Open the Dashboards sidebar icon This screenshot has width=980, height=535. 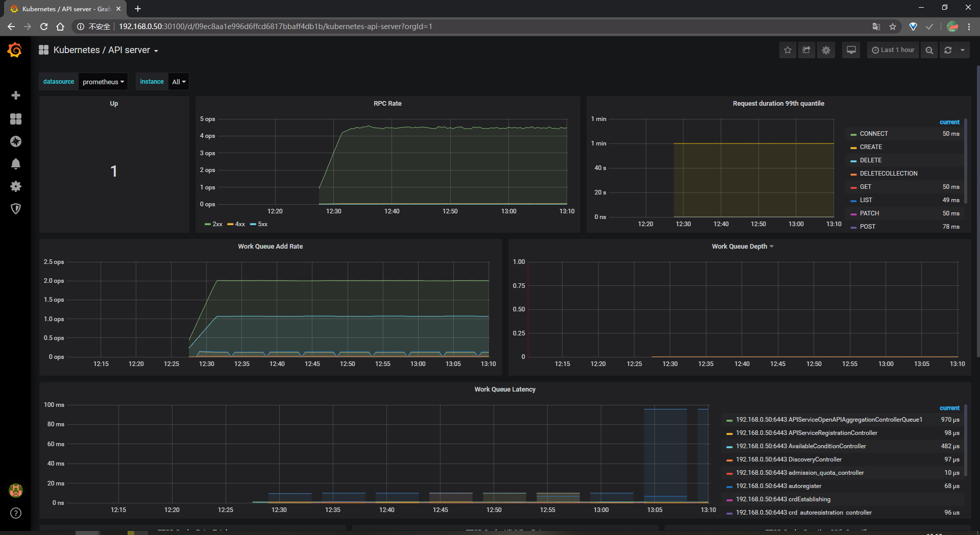point(16,119)
